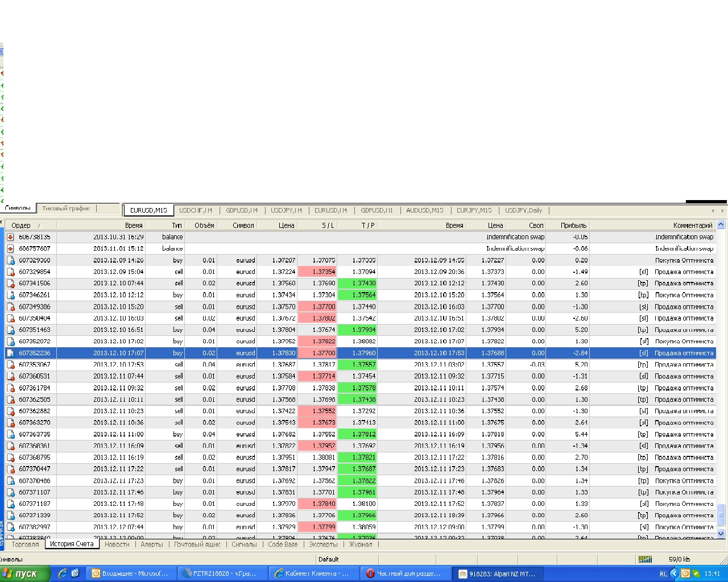The height and width of the screenshot is (582, 728).
Task: Open the Новости tab
Action: click(117, 544)
